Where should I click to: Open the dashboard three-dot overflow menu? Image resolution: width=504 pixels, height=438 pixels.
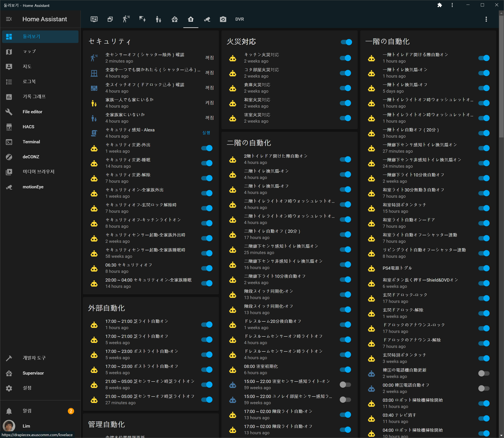pos(486,19)
